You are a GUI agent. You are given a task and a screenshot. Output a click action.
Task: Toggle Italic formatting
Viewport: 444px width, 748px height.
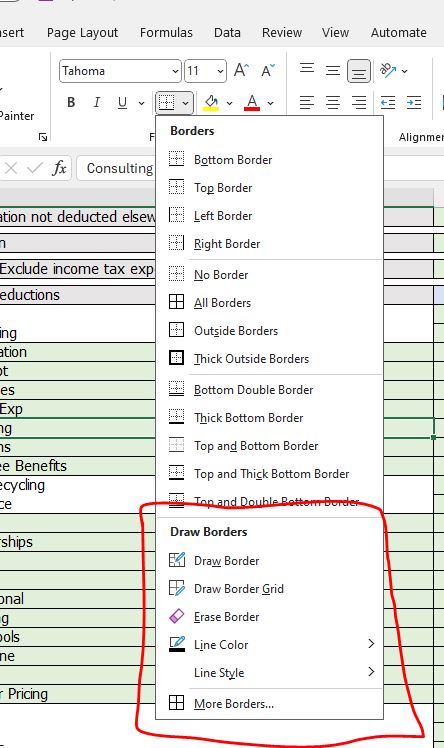(97, 102)
